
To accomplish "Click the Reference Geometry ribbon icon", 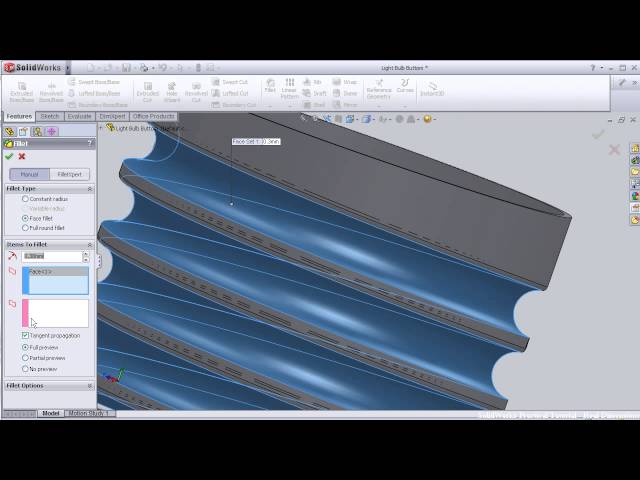I will [x=378, y=88].
